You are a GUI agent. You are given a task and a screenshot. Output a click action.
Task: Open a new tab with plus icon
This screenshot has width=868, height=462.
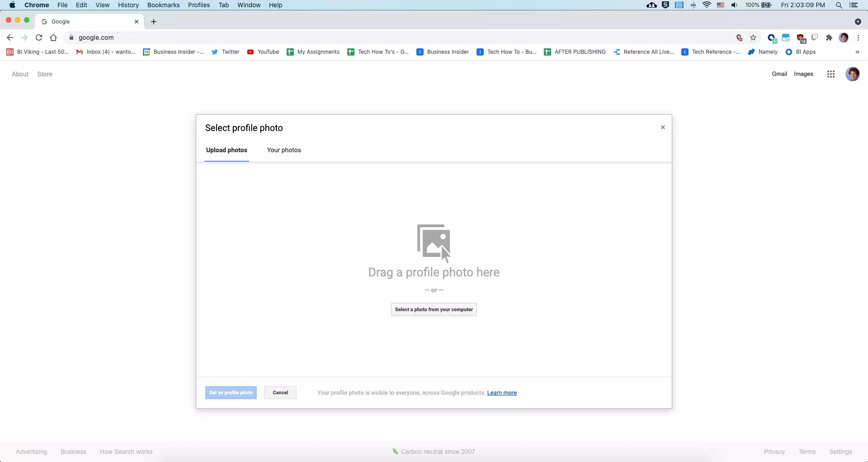pyautogui.click(x=154, y=22)
